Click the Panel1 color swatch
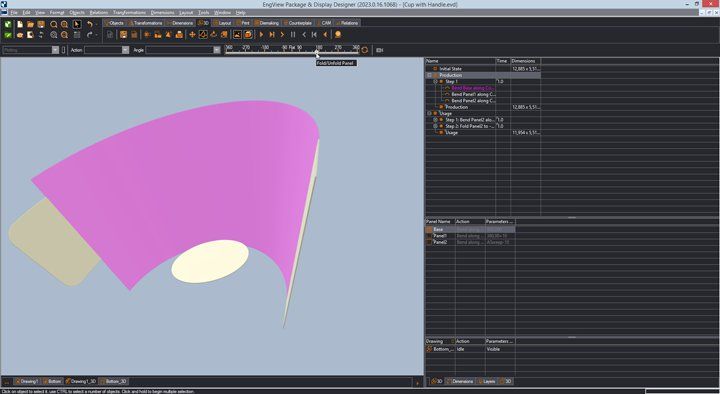Image resolution: width=720 pixels, height=394 pixels. (x=429, y=236)
